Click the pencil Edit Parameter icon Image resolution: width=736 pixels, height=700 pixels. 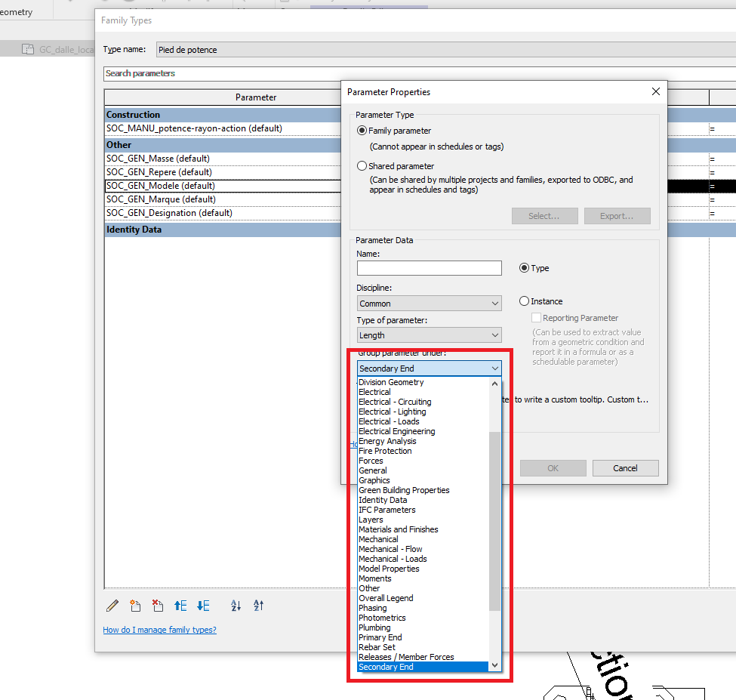point(112,606)
